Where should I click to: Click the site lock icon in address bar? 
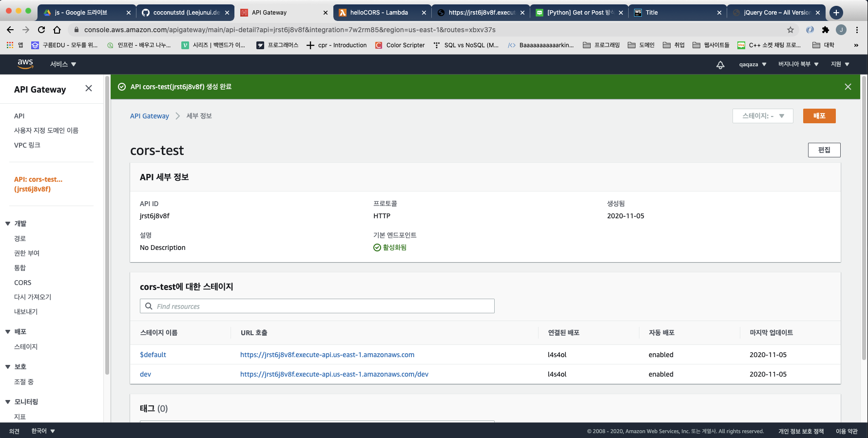[x=77, y=30]
